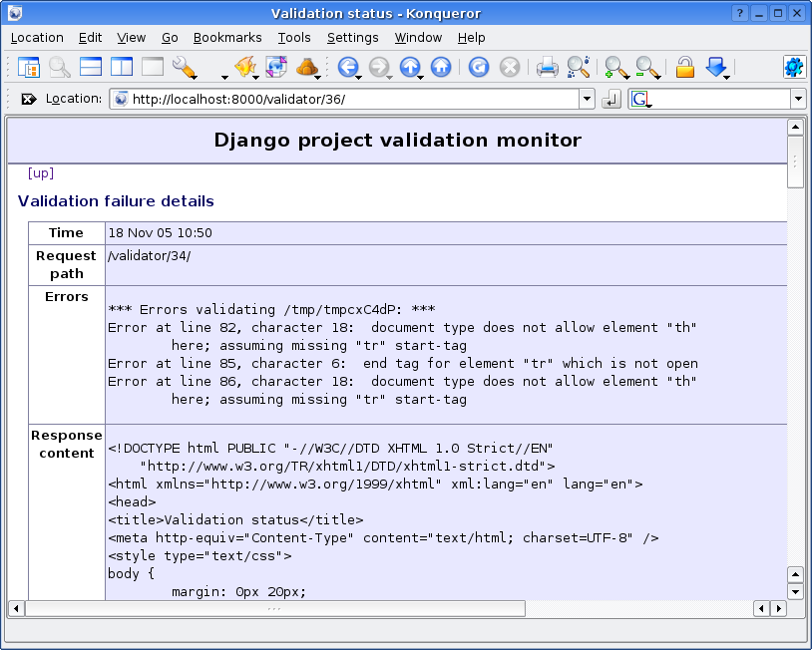Viewport: 812px width, 650px height.
Task: Open Find in page magnifier icon
Action: click(x=578, y=67)
